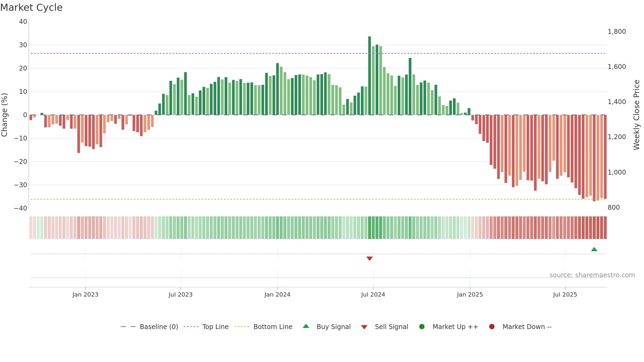Toggle the Bottom Line legend entry
Image resolution: width=644 pixels, height=362 pixels.
(264, 327)
